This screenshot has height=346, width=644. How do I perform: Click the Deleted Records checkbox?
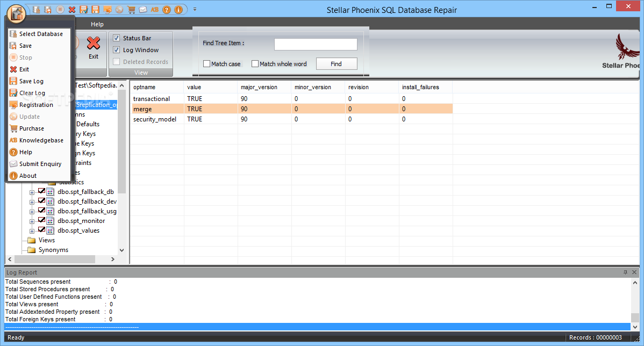[117, 62]
